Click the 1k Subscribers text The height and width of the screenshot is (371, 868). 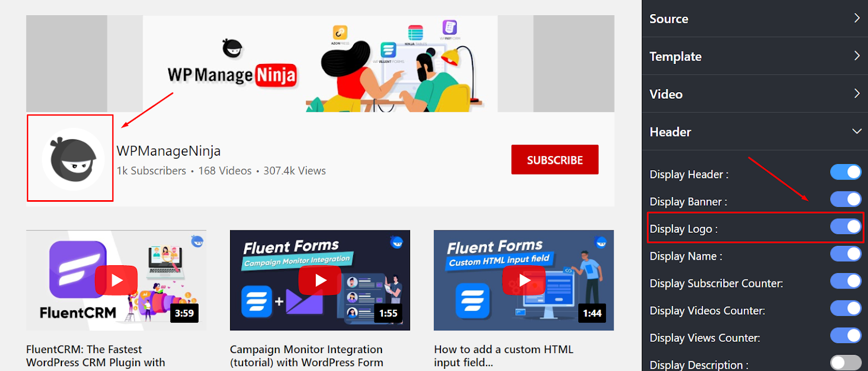151,171
